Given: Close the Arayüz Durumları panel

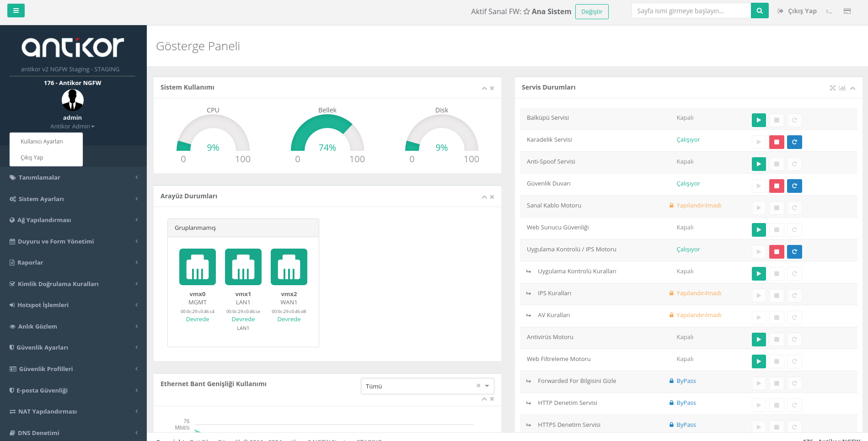Looking at the screenshot, I should 492,197.
